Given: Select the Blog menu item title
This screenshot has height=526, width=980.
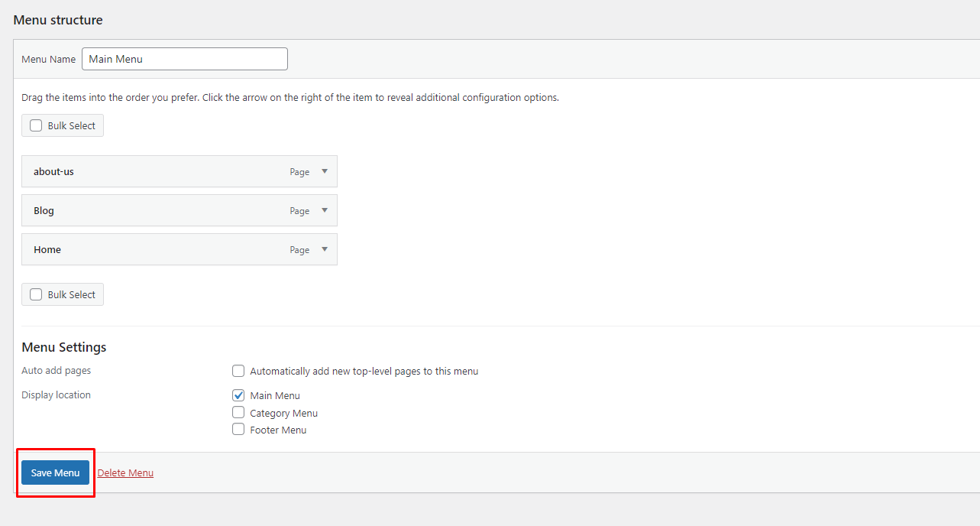Looking at the screenshot, I should click(x=44, y=211).
